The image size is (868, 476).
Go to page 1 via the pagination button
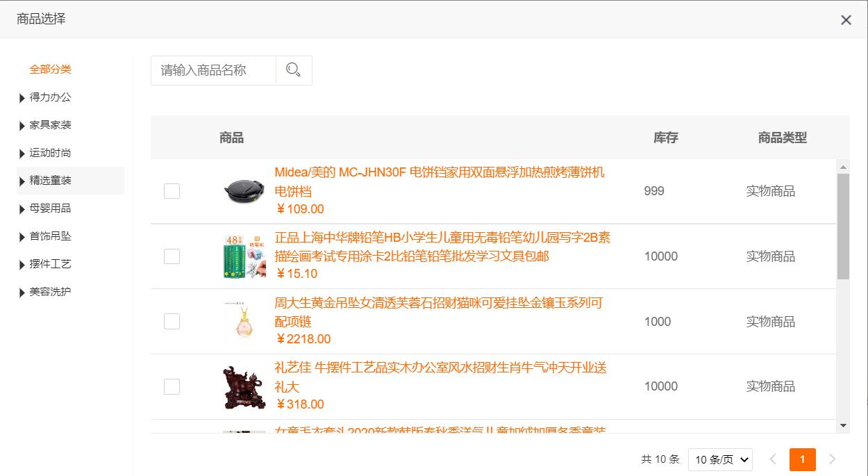point(802,459)
